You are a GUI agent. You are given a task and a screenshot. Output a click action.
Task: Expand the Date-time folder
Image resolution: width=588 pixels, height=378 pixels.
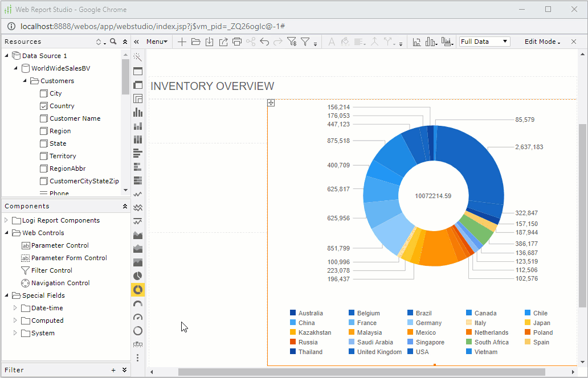point(15,308)
